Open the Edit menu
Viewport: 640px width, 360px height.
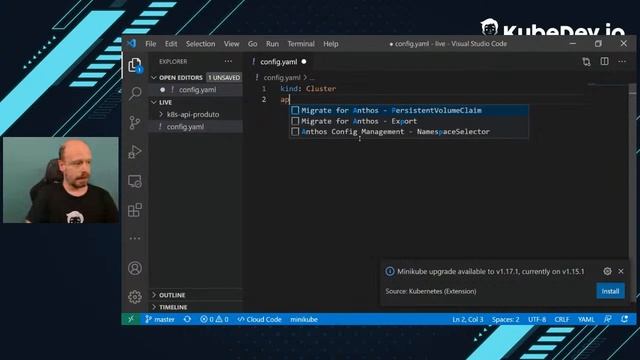pyautogui.click(x=171, y=44)
